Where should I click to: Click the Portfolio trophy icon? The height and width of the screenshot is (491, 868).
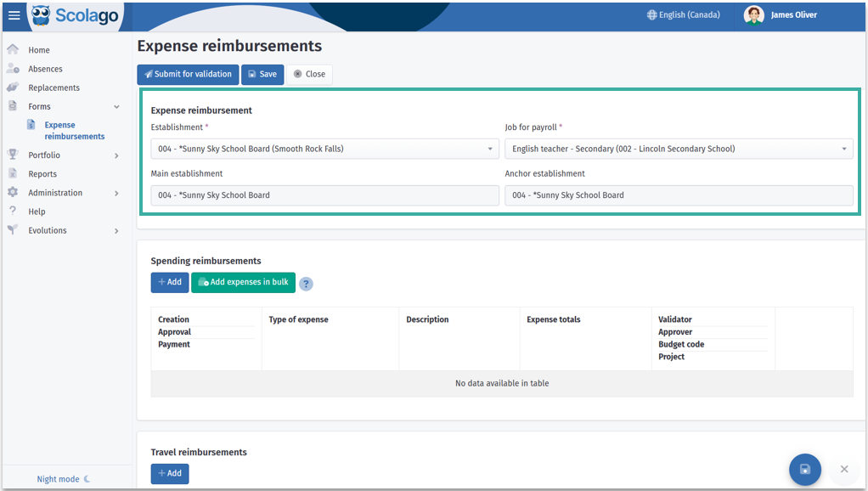click(x=13, y=155)
